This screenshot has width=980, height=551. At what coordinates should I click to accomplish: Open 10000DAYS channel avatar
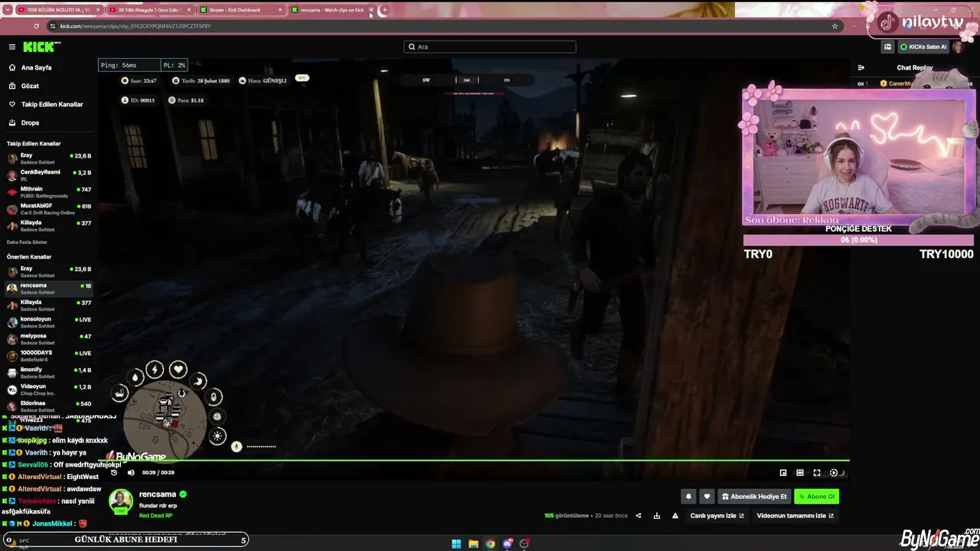pyautogui.click(x=12, y=356)
